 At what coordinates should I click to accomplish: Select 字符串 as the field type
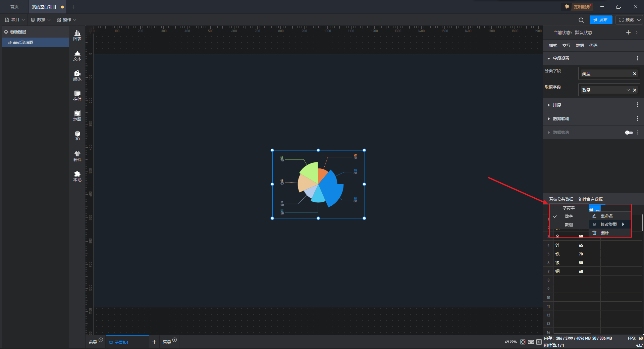[569, 208]
